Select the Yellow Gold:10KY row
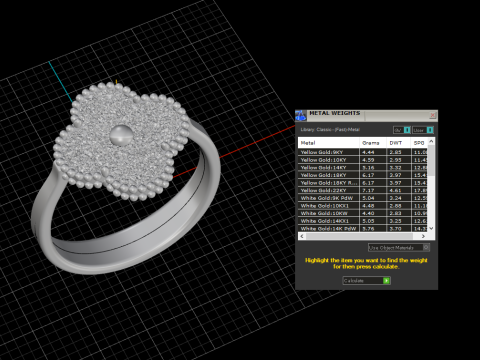The width and height of the screenshot is (480, 360). tap(363, 160)
